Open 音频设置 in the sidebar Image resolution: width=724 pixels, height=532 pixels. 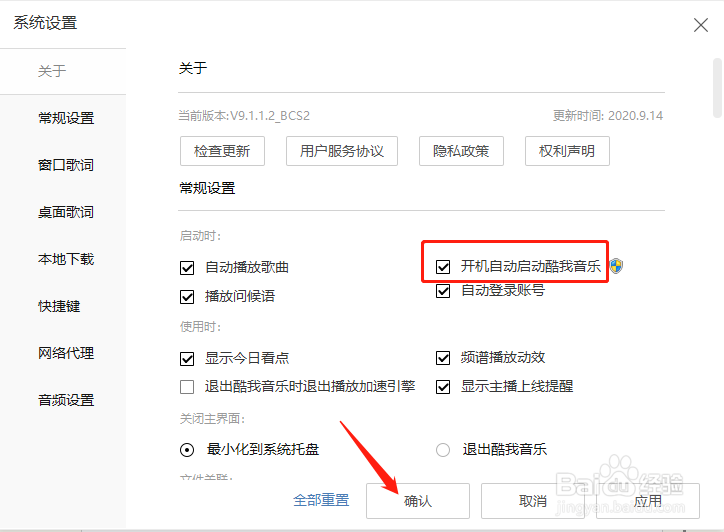66,400
